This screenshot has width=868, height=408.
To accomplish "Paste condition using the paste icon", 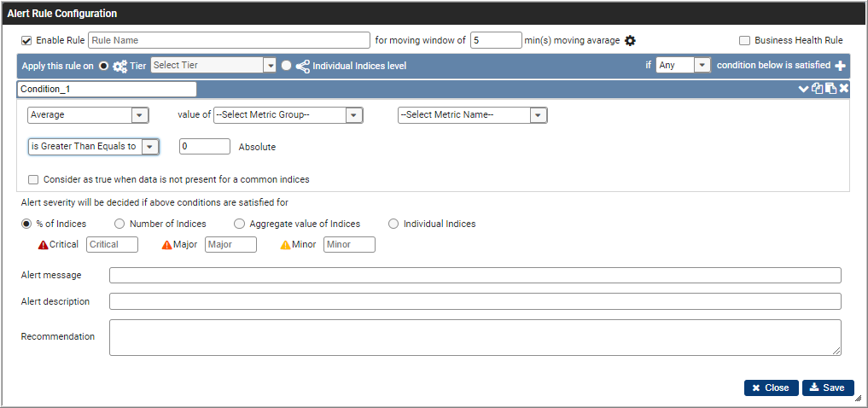I will [x=830, y=89].
